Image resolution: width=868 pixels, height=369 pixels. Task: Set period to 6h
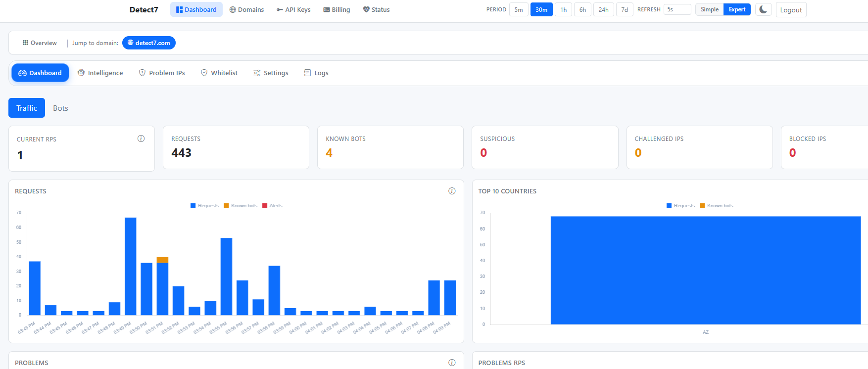[x=582, y=9]
